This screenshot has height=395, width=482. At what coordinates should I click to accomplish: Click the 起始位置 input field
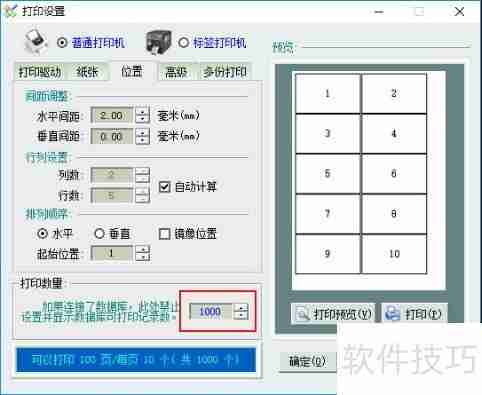(x=112, y=253)
